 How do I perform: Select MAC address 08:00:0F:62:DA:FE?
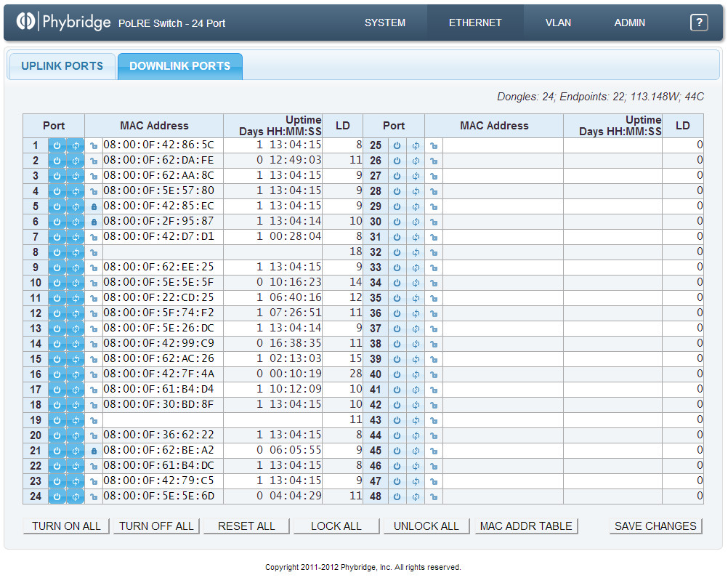[158, 160]
